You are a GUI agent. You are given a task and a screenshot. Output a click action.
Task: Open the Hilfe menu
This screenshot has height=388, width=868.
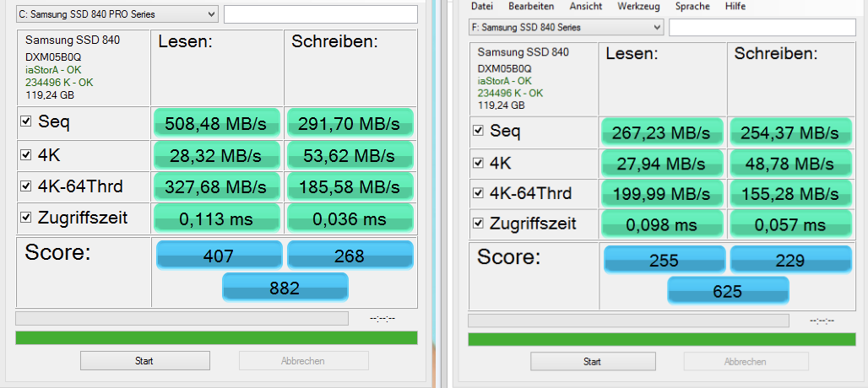(x=735, y=6)
